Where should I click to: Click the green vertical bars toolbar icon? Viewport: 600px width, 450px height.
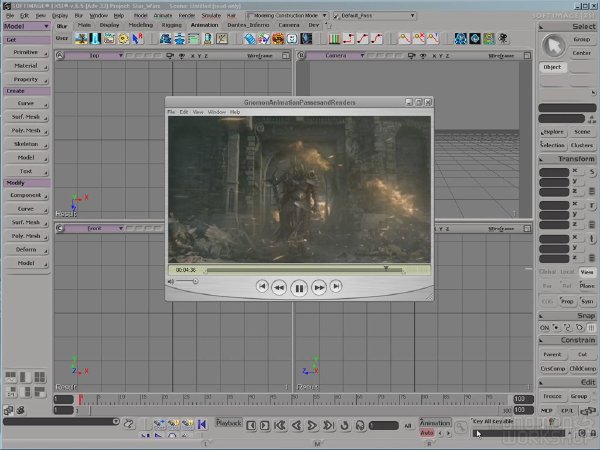click(x=334, y=39)
